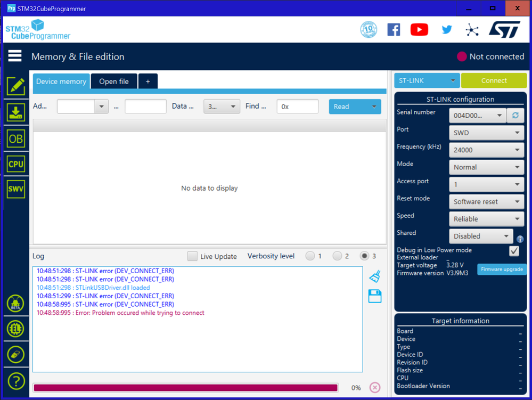Viewport: 532px width, 400px height.
Task: Refresh the ST-LINK serial number list
Action: tap(515, 116)
